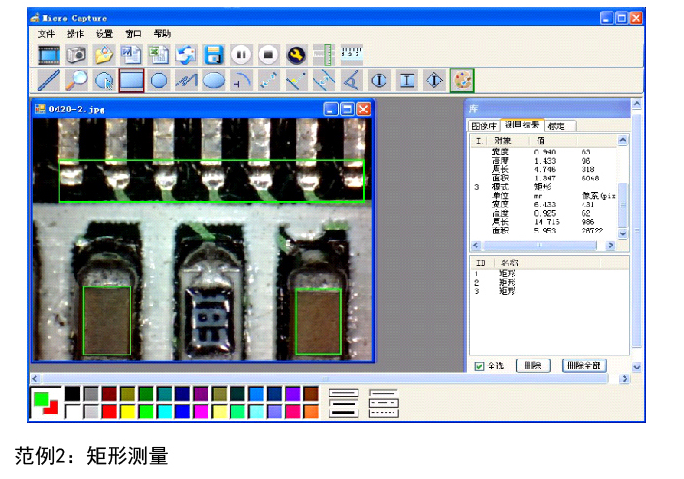This screenshot has width=684, height=479.
Task: Click results table scroll left arrow
Action: tap(475, 246)
